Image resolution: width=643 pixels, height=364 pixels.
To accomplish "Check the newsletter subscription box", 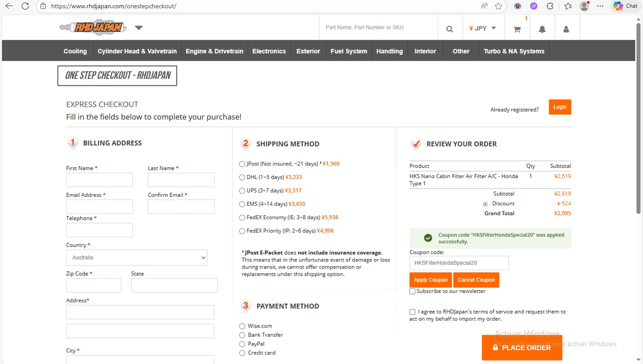I will click(412, 292).
